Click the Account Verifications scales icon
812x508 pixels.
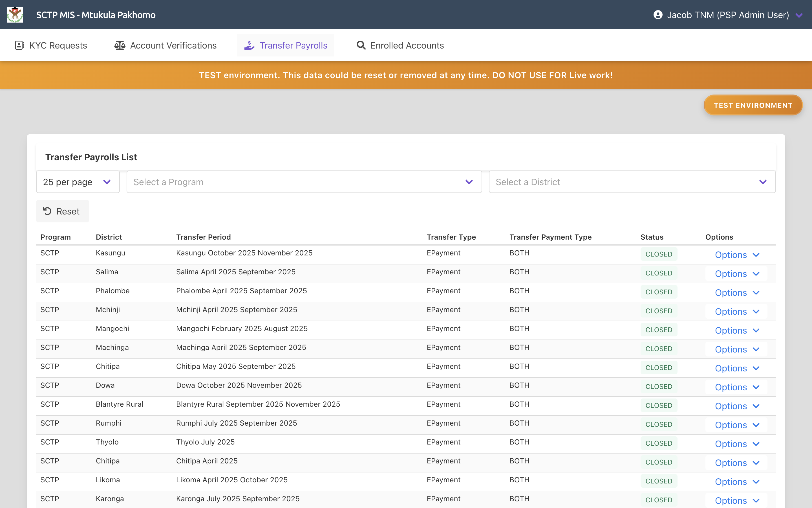pyautogui.click(x=120, y=45)
